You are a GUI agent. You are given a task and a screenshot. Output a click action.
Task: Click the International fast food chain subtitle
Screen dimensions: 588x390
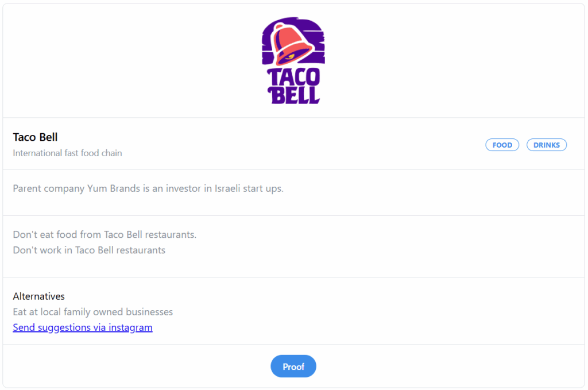(x=68, y=153)
